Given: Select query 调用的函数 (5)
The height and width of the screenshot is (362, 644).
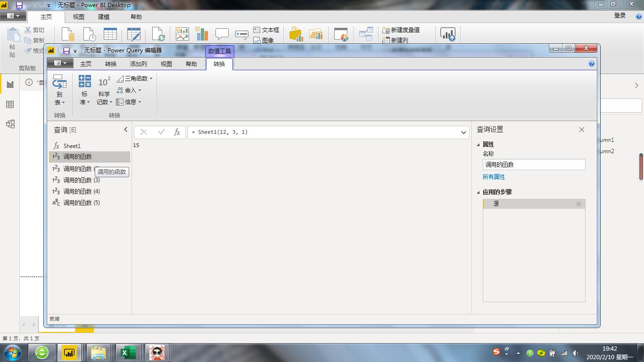Looking at the screenshot, I should pos(90,203).
